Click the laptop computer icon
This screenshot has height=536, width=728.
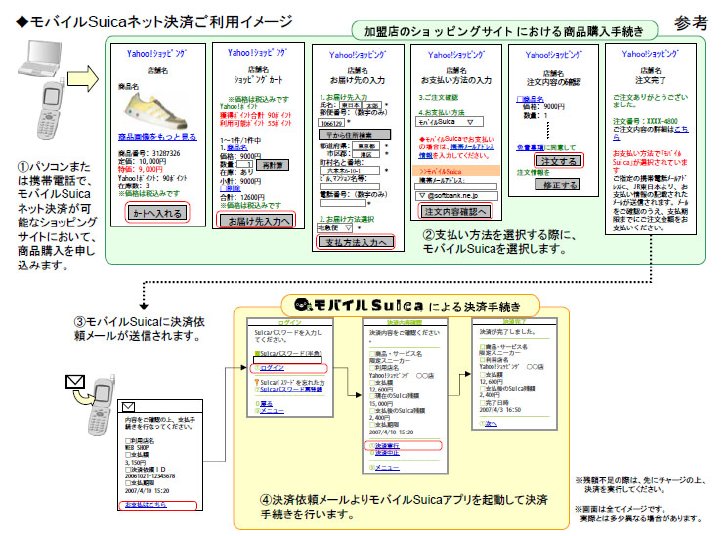pos(40,59)
